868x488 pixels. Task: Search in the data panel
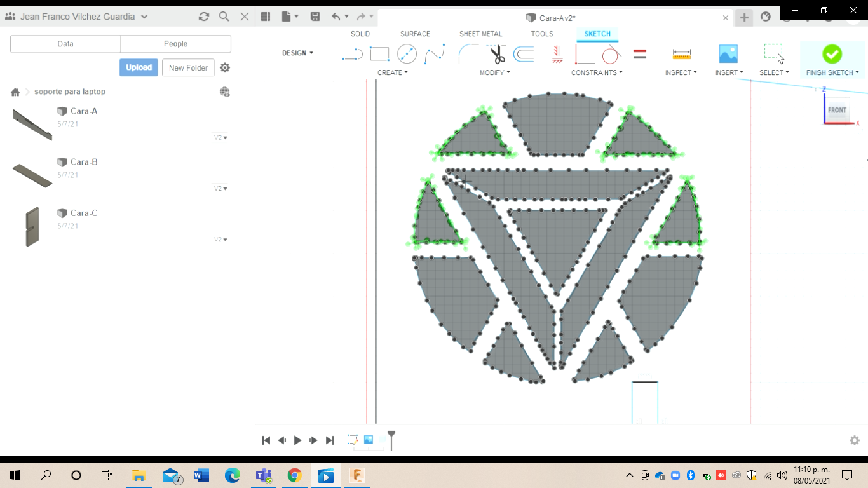point(224,17)
